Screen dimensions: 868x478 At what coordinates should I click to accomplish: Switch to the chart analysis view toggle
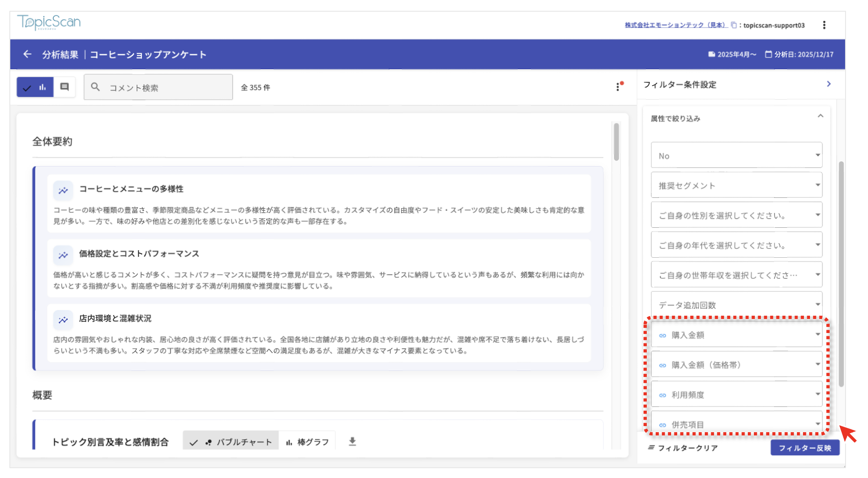pos(36,87)
